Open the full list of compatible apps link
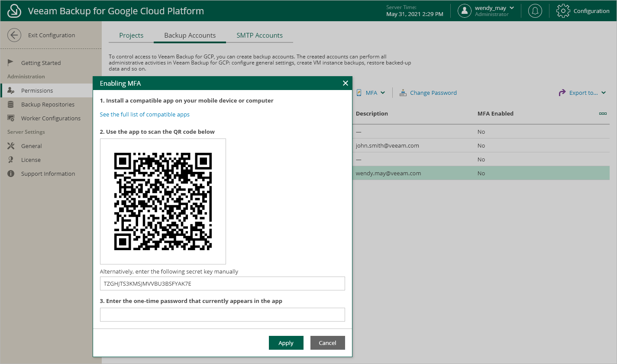Image resolution: width=617 pixels, height=364 pixels. [x=145, y=114]
